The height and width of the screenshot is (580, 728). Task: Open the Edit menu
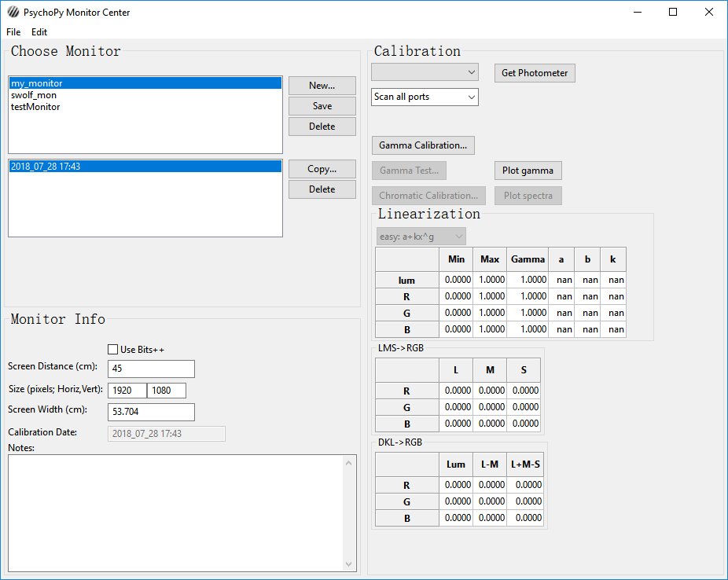pyautogui.click(x=39, y=32)
